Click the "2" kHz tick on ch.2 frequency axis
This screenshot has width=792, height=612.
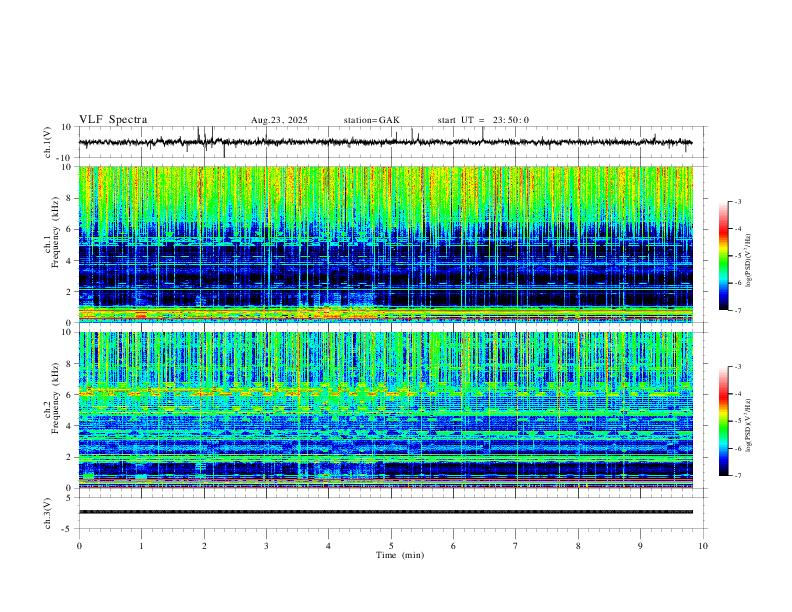click(70, 457)
